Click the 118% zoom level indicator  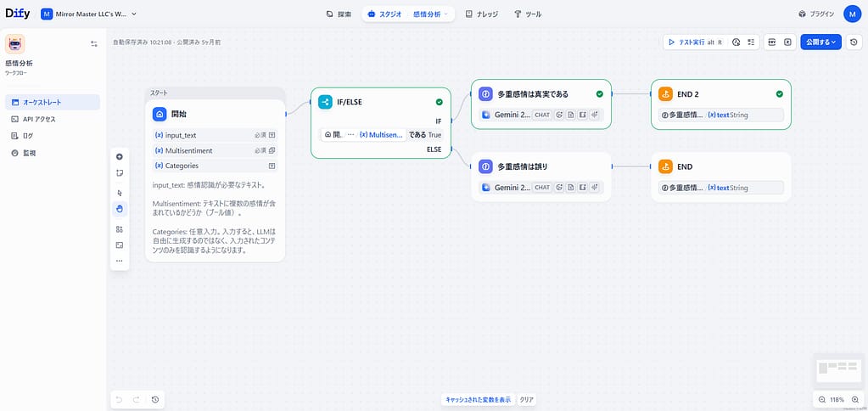[x=837, y=399]
